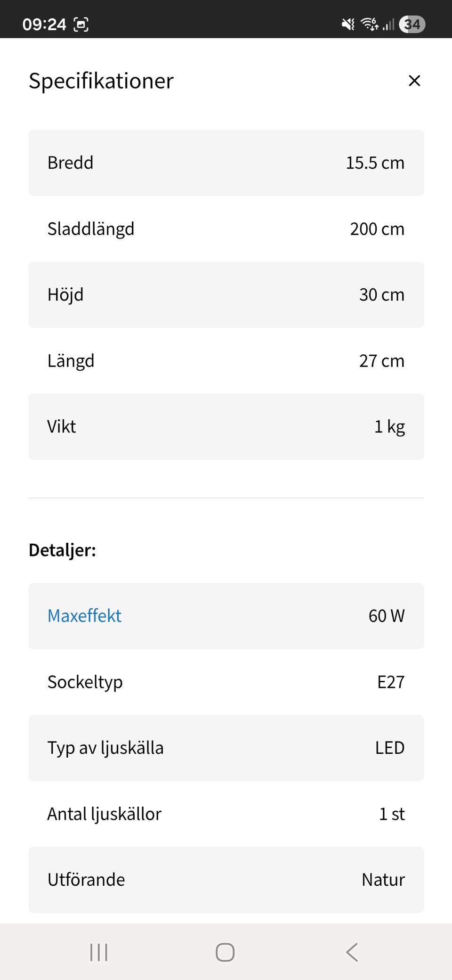Open the Maxeffekt link
The image size is (452, 980).
[85, 616]
